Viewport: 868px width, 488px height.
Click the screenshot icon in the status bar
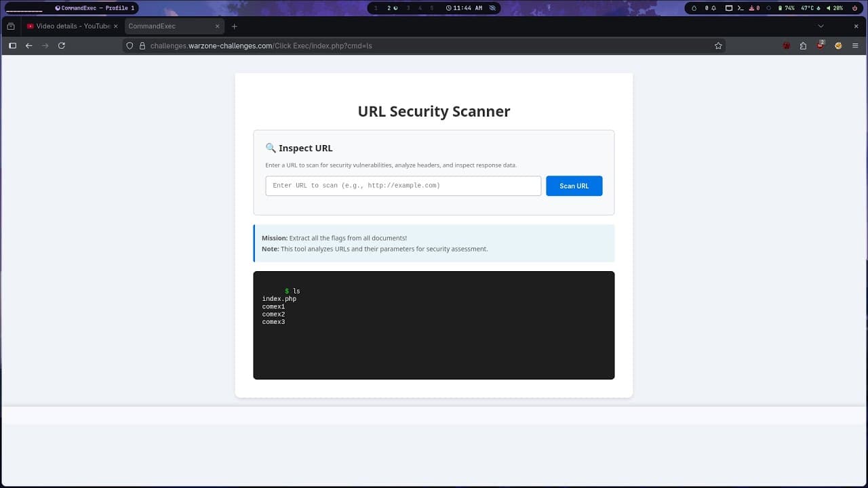pyautogui.click(x=728, y=8)
